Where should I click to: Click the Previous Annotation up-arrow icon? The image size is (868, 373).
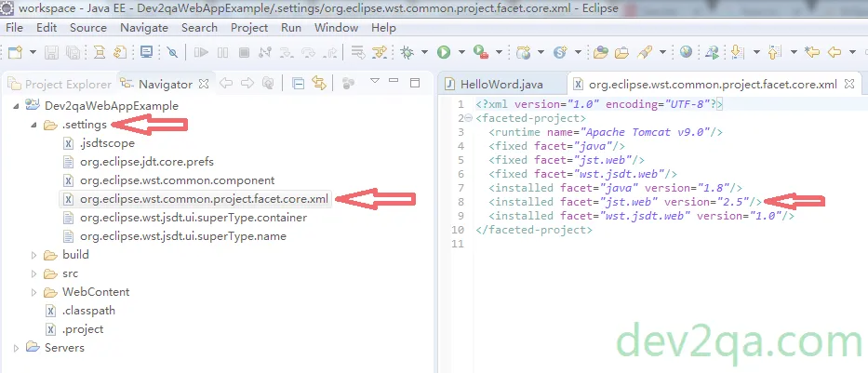(x=774, y=53)
